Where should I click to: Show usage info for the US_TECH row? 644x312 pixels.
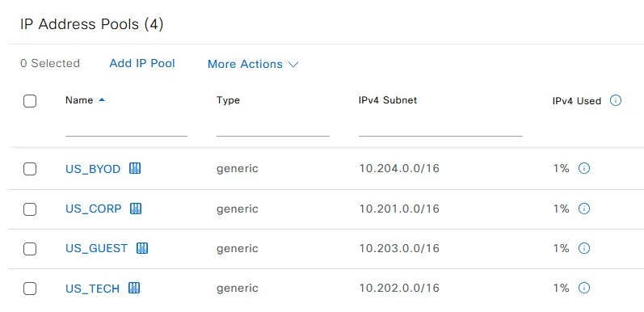click(584, 289)
